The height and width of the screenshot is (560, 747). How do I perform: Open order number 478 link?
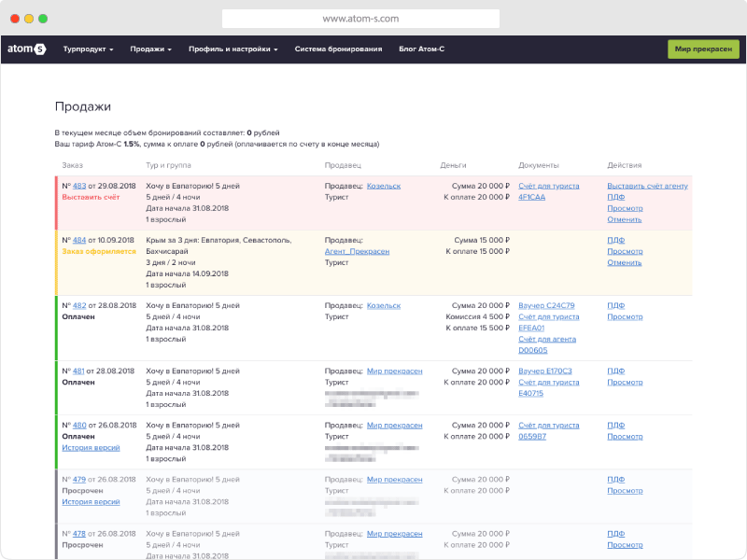[x=79, y=534]
